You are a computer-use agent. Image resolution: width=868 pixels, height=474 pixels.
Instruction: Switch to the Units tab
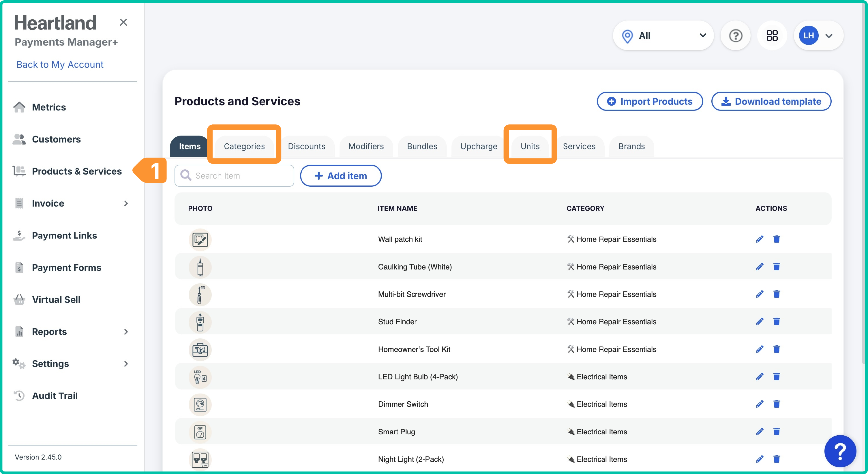pyautogui.click(x=530, y=147)
